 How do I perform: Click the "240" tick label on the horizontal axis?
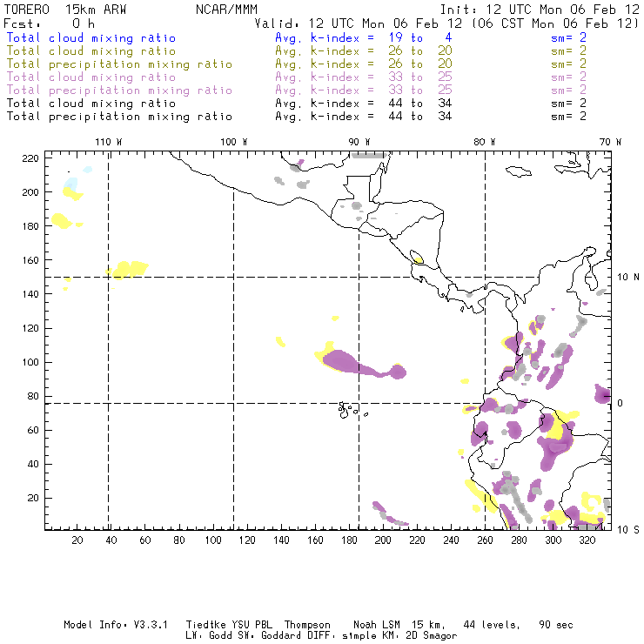[x=451, y=540]
